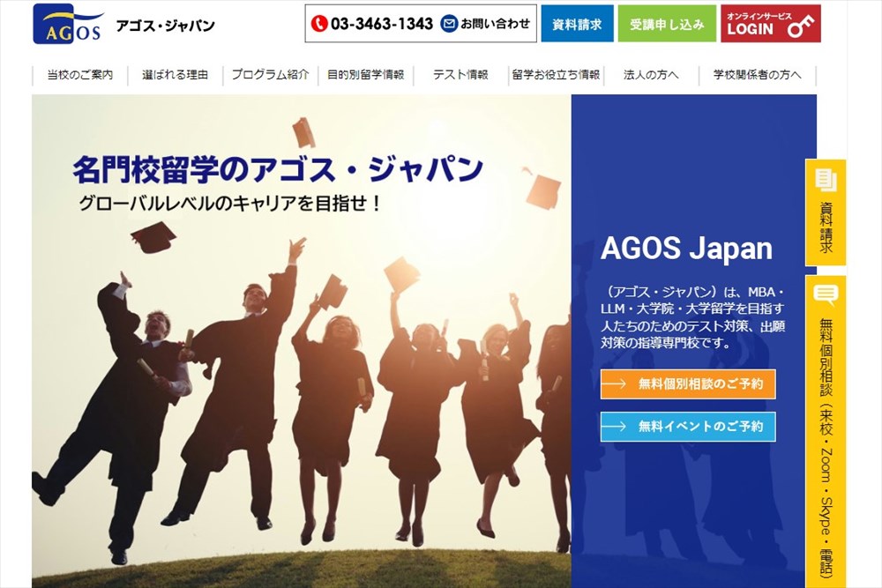Open 当校のご案内 menu
Viewport: 882px width, 588px height.
tap(80, 75)
